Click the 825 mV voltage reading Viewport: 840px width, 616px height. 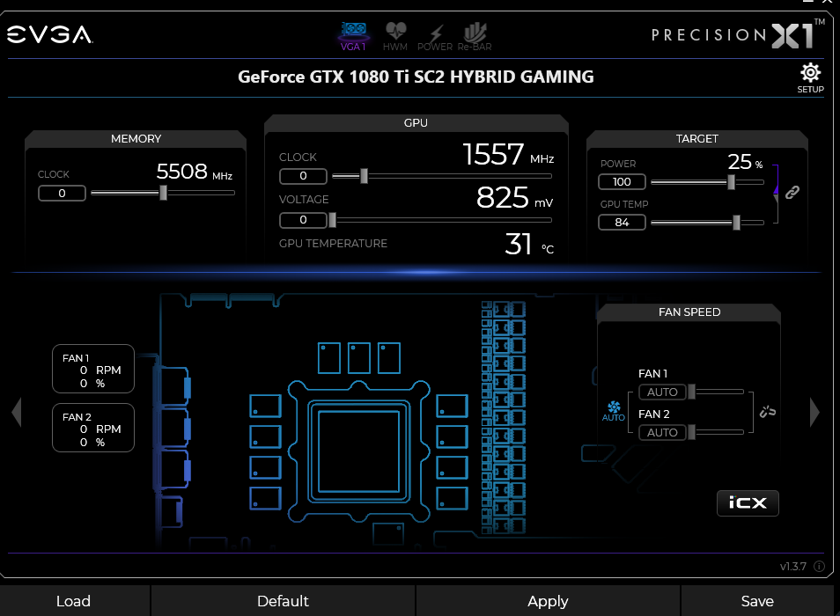click(x=515, y=197)
